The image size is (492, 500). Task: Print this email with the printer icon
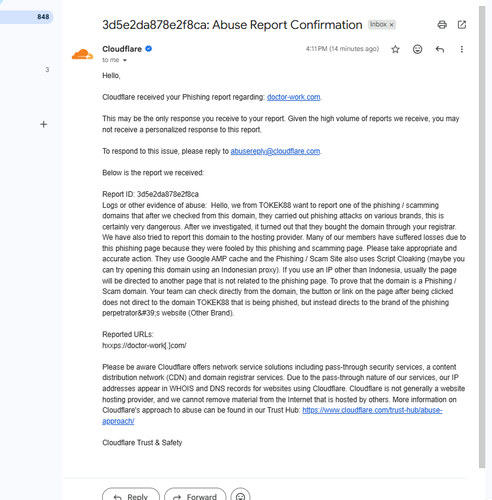442,25
